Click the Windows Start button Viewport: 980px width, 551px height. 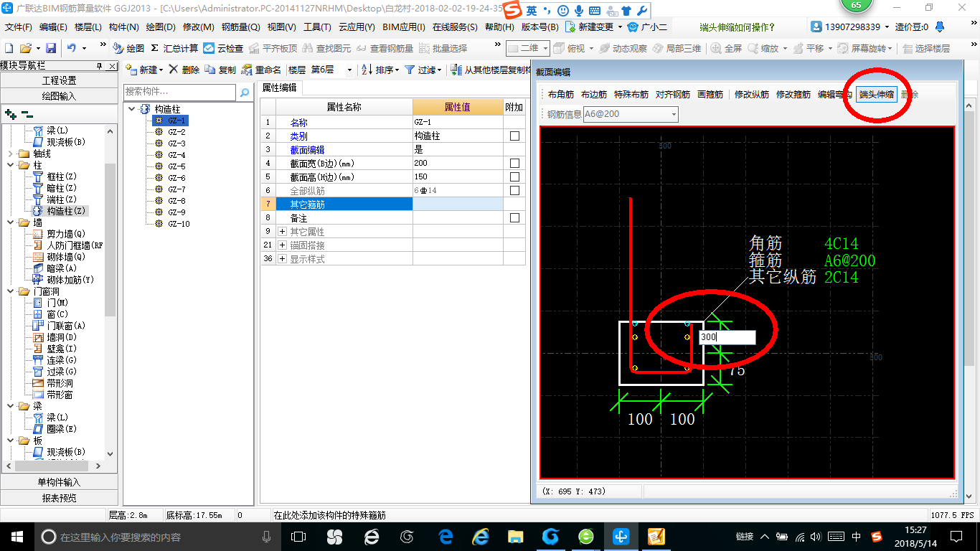coord(17,536)
